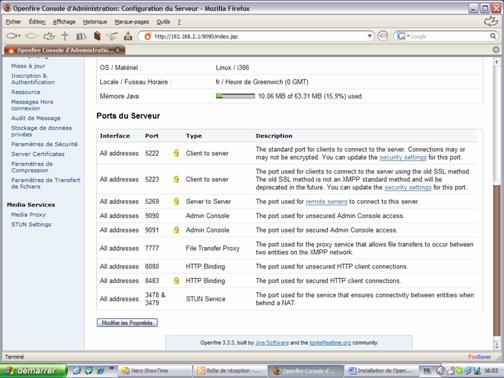
Task: Click the magnifier search icon
Action: (x=493, y=36)
